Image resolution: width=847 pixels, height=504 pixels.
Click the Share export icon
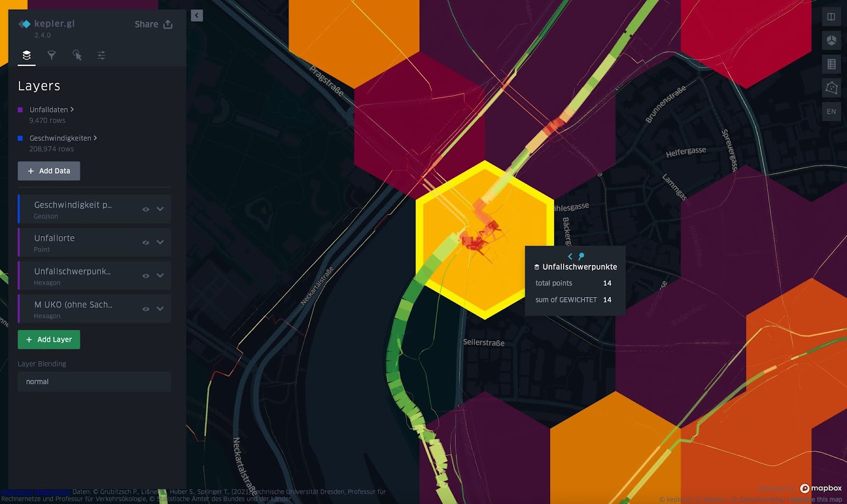click(168, 24)
